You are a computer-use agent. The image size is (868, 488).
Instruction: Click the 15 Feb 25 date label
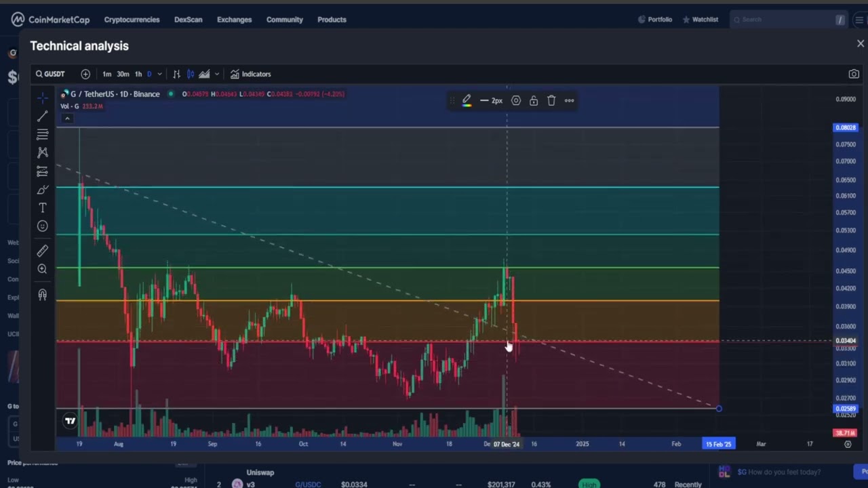(x=719, y=444)
